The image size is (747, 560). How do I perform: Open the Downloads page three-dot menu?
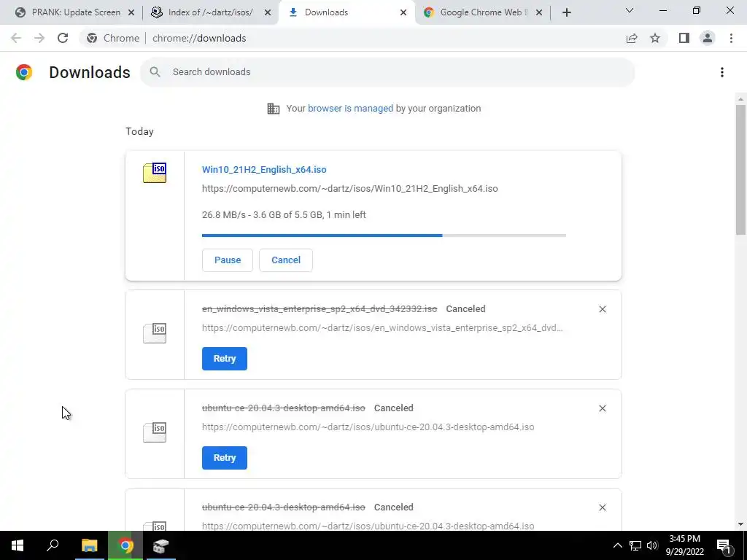722,72
